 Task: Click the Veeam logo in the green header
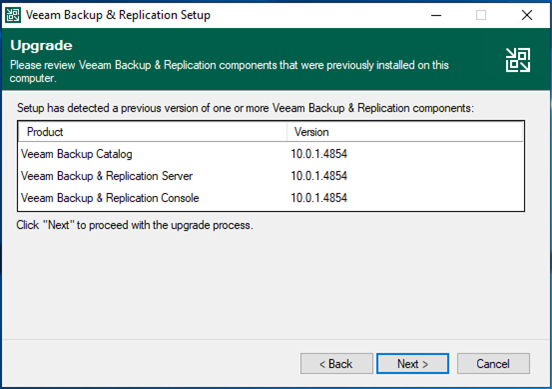(518, 60)
